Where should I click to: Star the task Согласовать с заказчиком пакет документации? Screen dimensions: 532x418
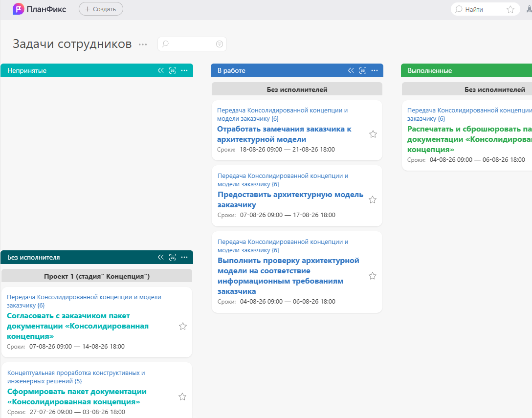(183, 326)
